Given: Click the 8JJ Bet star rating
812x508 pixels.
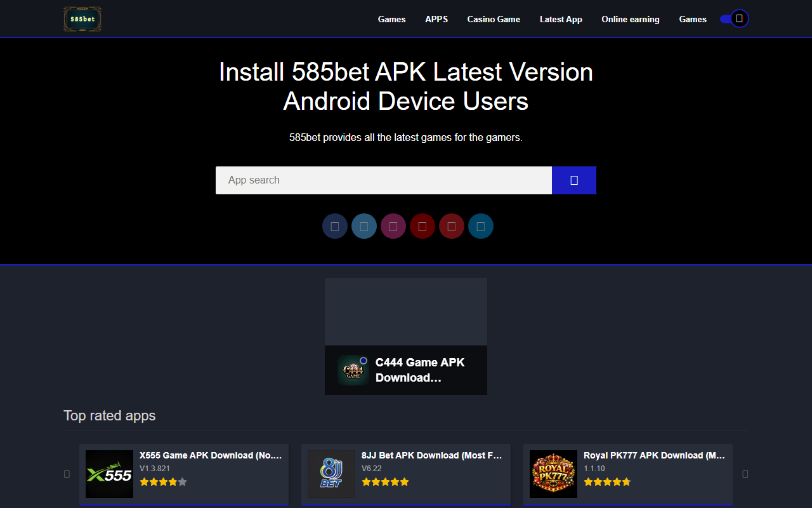Looking at the screenshot, I should tap(385, 482).
